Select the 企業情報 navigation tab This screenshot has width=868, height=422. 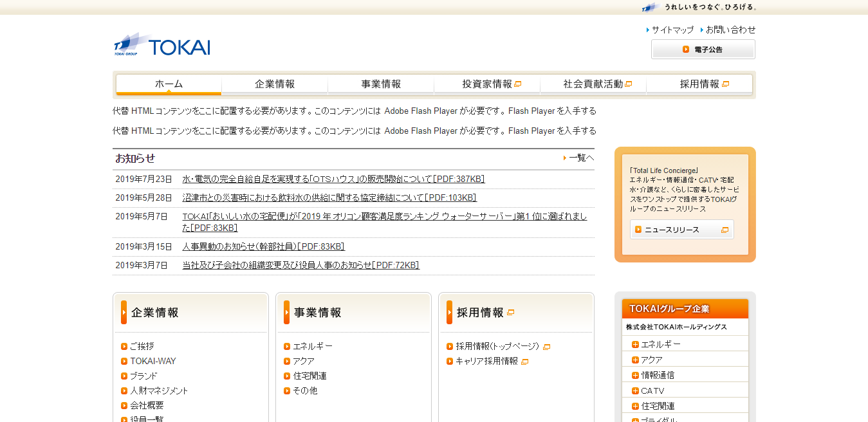click(275, 84)
